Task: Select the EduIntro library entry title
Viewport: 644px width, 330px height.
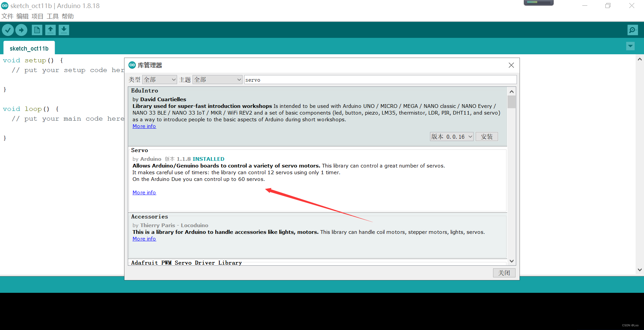Action: [x=145, y=91]
